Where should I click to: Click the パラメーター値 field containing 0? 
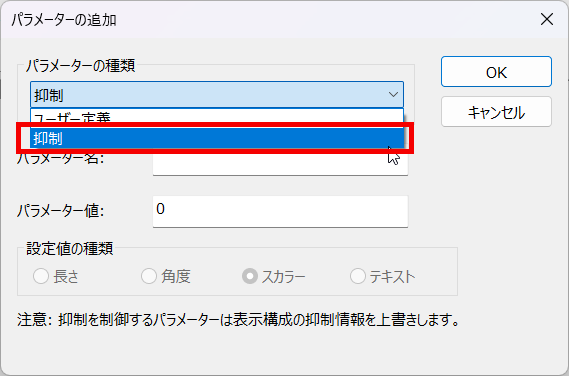[280, 212]
